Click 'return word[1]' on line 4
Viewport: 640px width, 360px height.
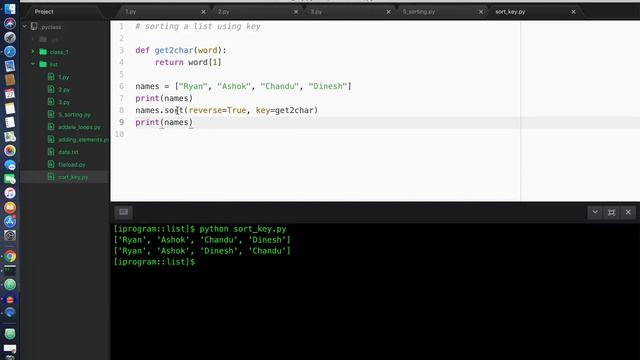coord(188,62)
